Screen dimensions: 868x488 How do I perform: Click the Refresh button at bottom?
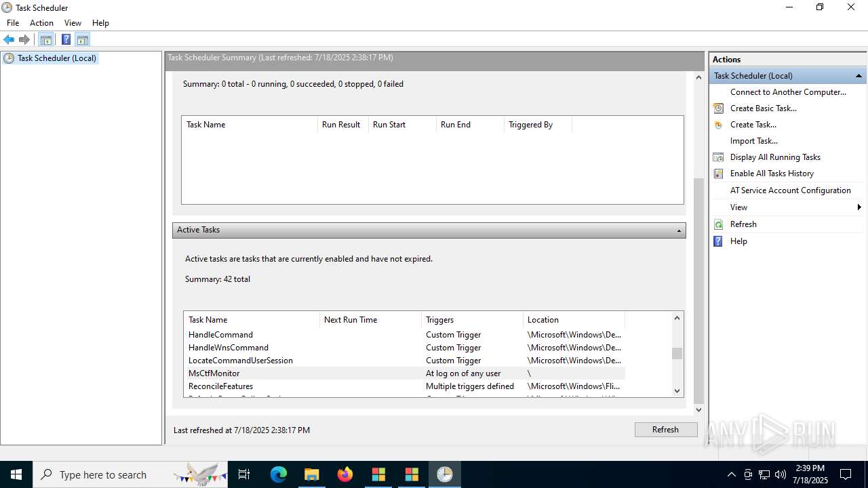point(665,430)
